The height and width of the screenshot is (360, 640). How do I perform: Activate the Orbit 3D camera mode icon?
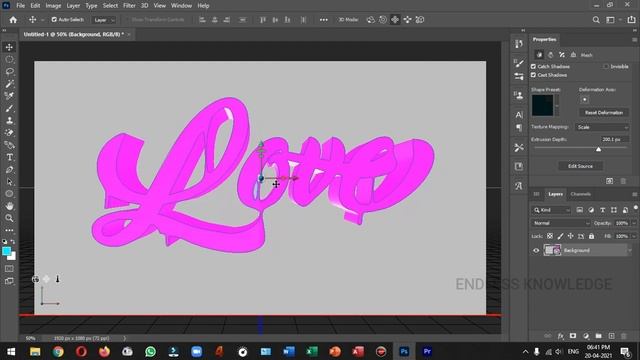371,20
